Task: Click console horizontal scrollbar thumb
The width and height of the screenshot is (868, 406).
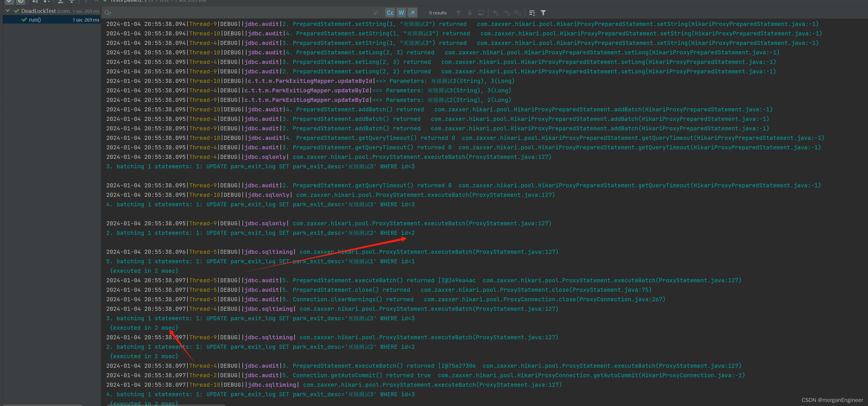Action: click(x=166, y=405)
